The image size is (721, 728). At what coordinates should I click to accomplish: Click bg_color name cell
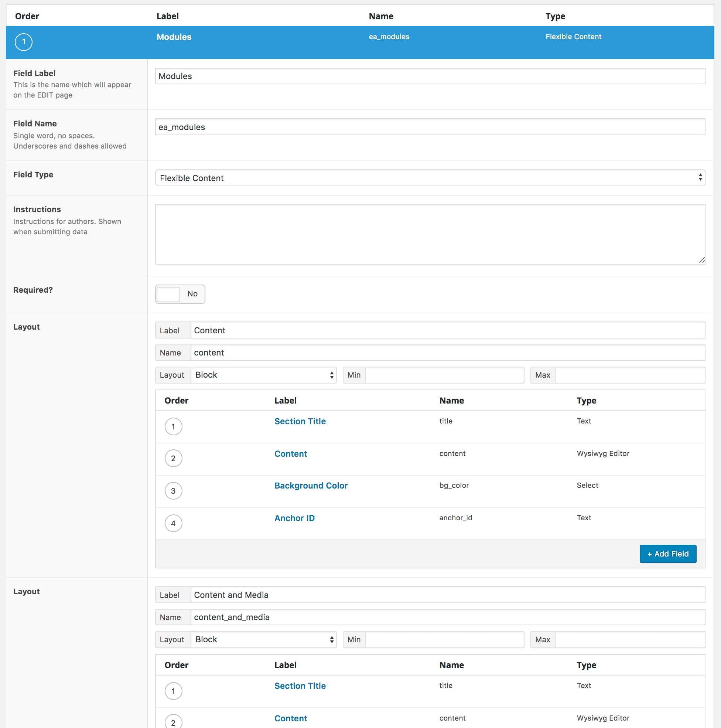[x=454, y=485]
